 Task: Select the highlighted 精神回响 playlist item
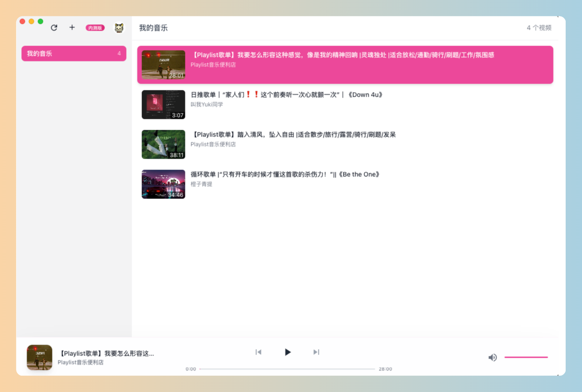coord(346,65)
